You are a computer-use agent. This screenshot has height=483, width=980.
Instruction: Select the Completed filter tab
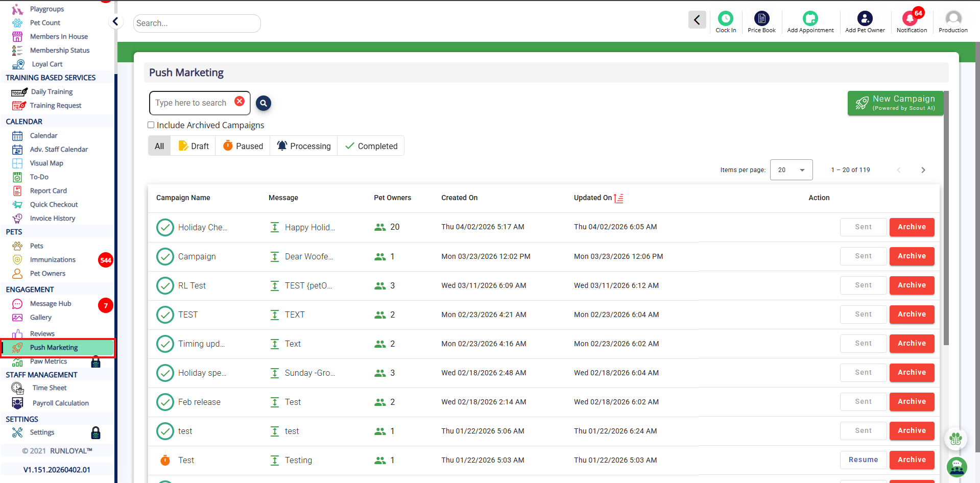click(x=371, y=146)
